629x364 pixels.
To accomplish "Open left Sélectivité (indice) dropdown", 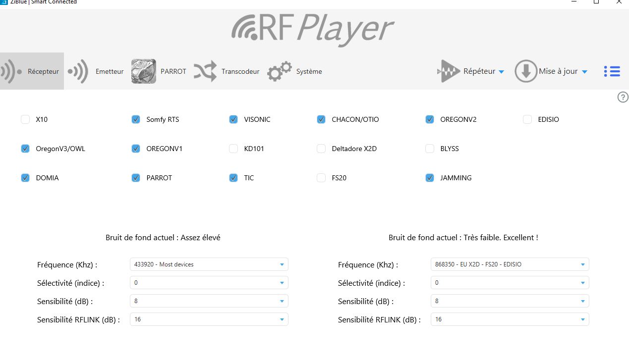I will click(x=209, y=283).
